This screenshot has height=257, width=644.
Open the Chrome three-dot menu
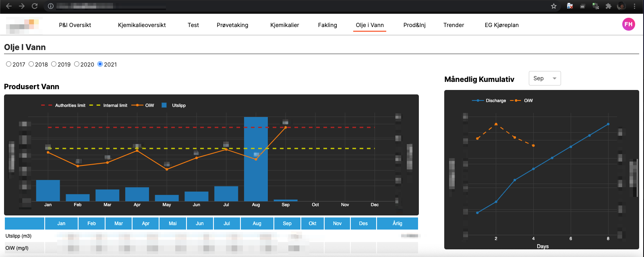[x=635, y=6]
